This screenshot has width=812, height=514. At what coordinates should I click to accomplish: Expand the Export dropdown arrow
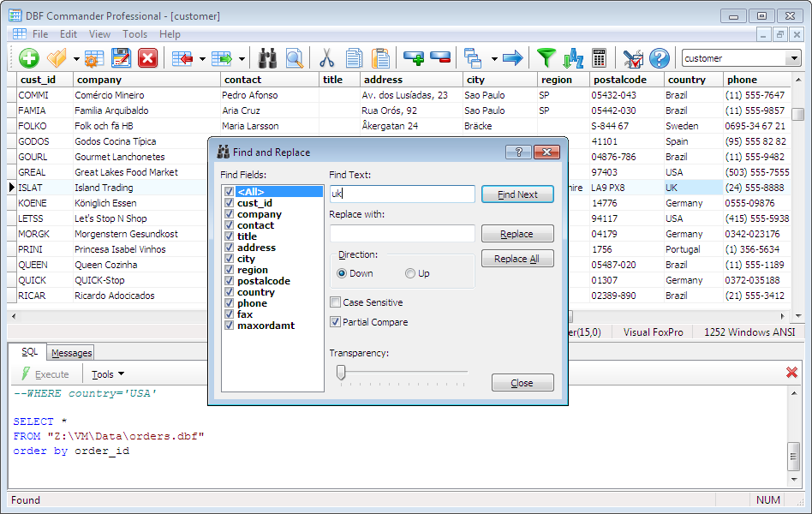tap(242, 59)
